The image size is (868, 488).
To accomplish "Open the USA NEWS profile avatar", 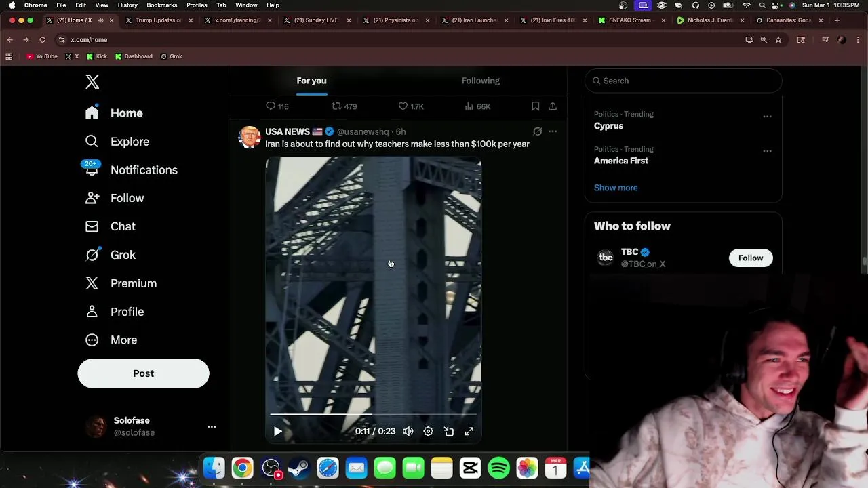I will coord(250,137).
